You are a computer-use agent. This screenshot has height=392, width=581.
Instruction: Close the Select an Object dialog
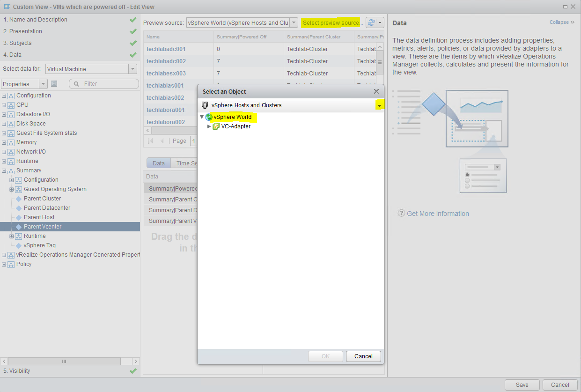(x=376, y=92)
